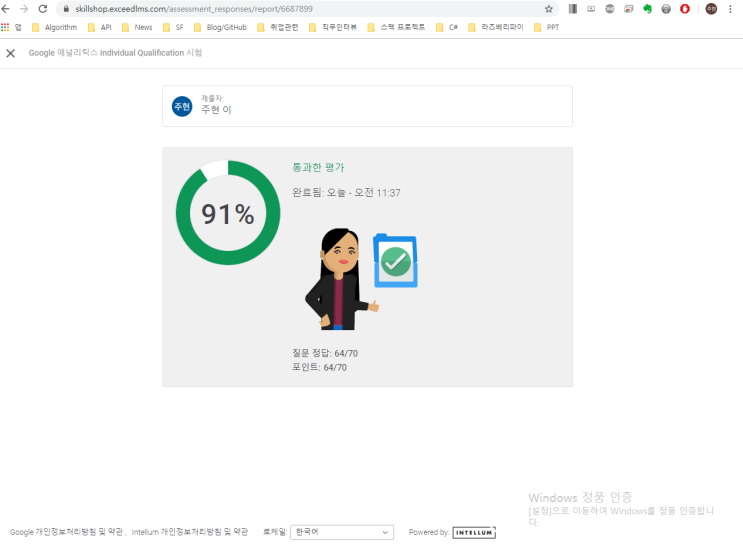Viewport: 743px width, 550px height.
Task: Bookmark this page with the star
Action: point(549,9)
